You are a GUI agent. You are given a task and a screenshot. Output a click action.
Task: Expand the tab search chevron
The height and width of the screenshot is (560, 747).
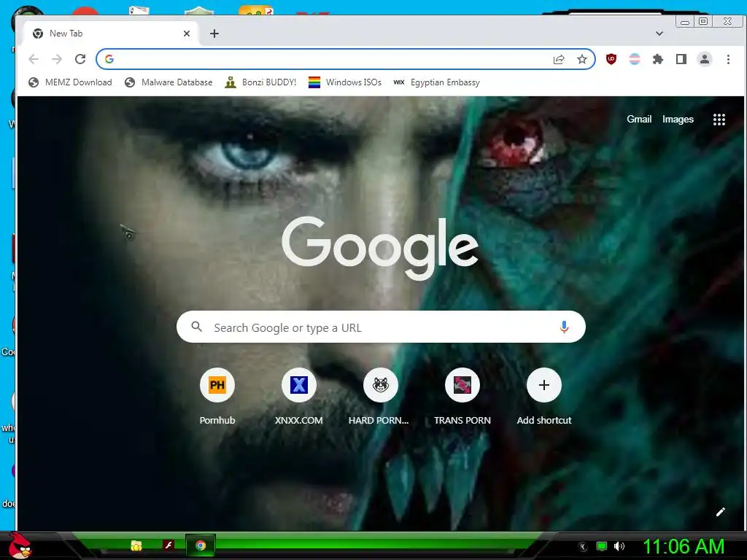(x=659, y=34)
